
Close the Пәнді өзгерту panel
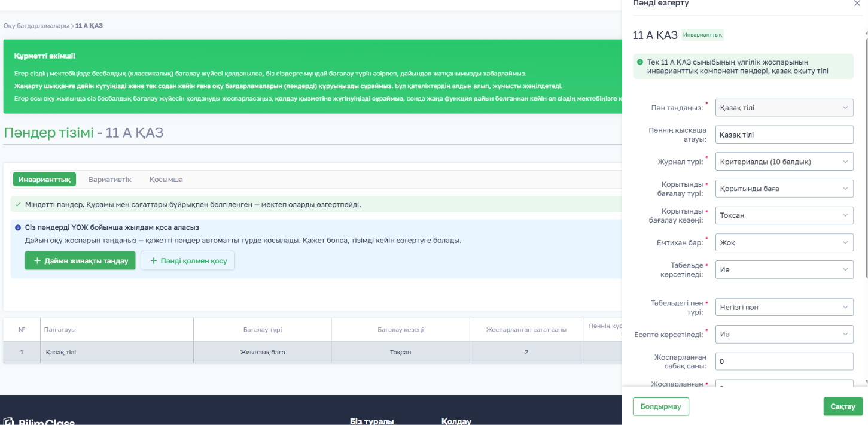pyautogui.click(x=857, y=4)
